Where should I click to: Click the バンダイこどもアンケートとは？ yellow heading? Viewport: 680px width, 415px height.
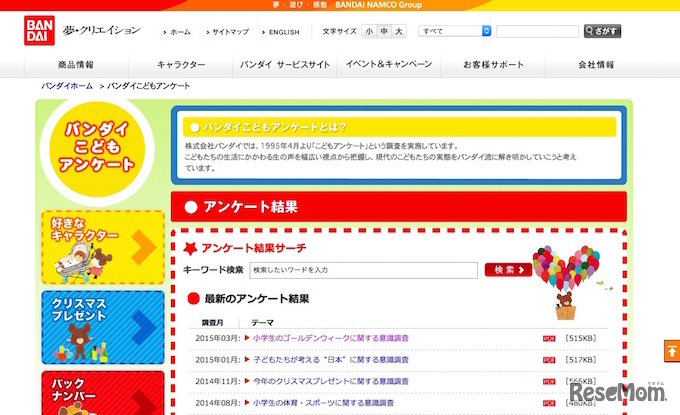tap(399, 127)
